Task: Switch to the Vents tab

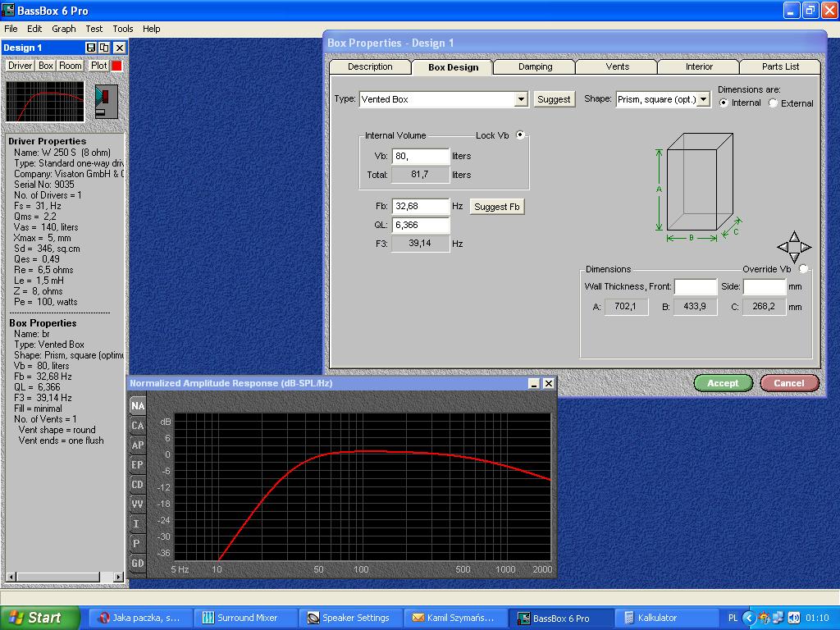Action: point(617,67)
